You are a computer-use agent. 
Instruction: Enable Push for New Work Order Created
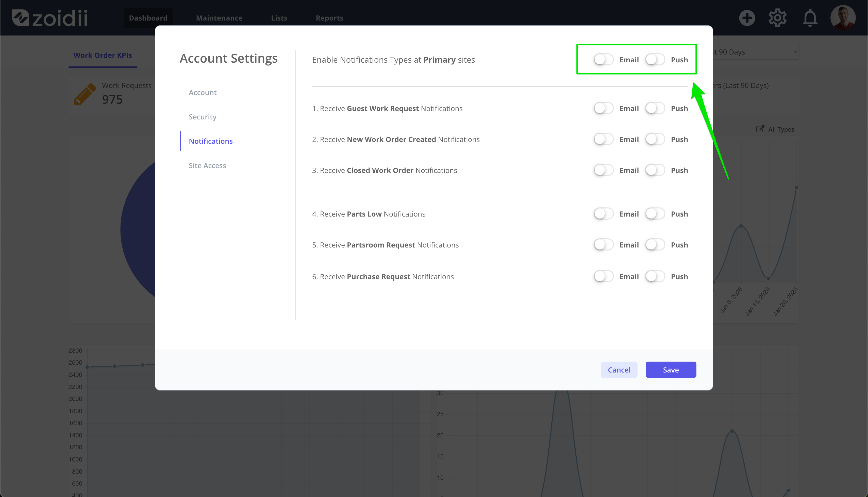(655, 139)
